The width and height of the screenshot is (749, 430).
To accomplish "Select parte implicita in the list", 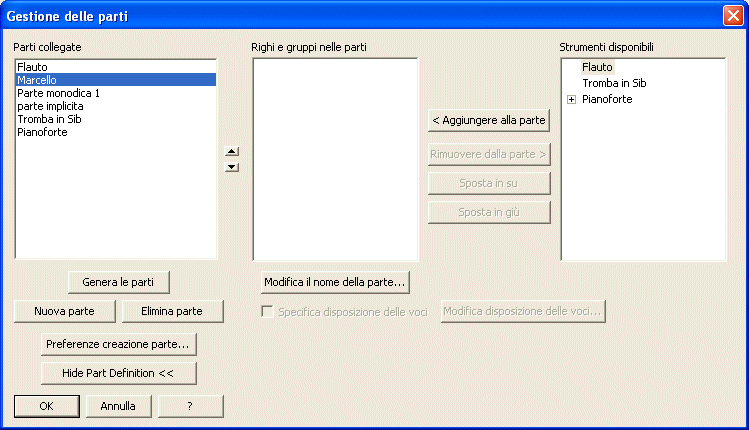I will 50,106.
